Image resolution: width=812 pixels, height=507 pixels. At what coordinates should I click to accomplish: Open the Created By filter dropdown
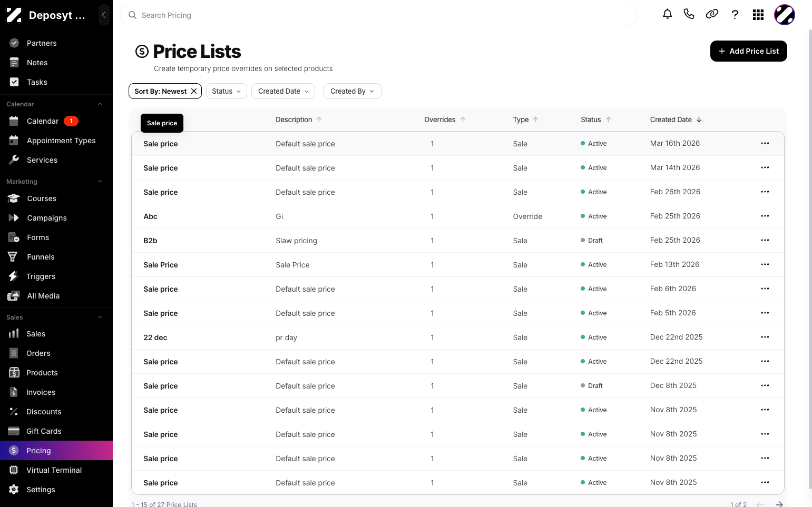[352, 91]
